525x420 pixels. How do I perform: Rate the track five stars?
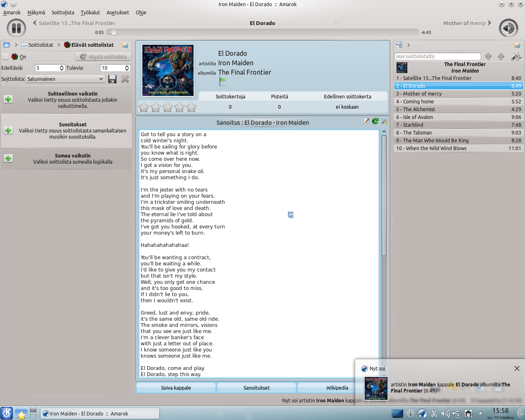click(x=192, y=107)
